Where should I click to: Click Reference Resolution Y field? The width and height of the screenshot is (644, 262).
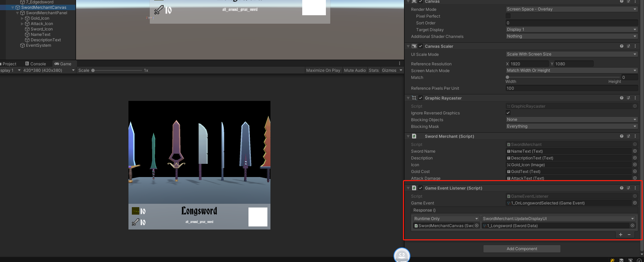(574, 64)
